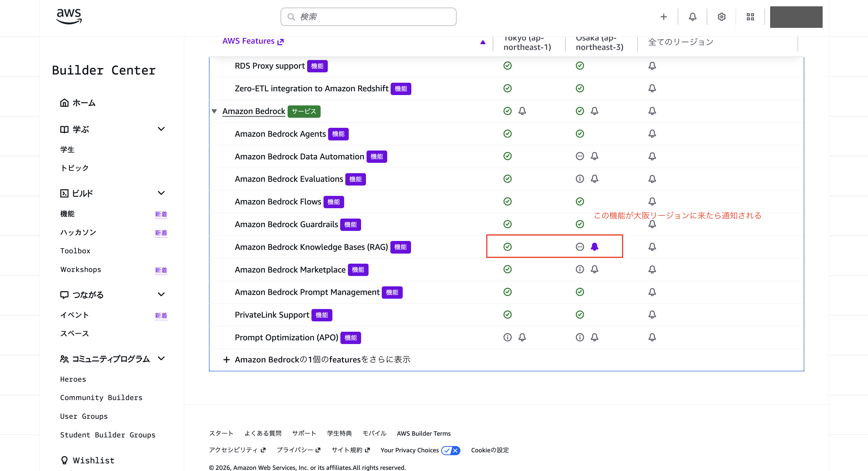The image size is (868, 471).
Task: Click all-regions bell for PrivateLink Support
Action: [652, 314]
